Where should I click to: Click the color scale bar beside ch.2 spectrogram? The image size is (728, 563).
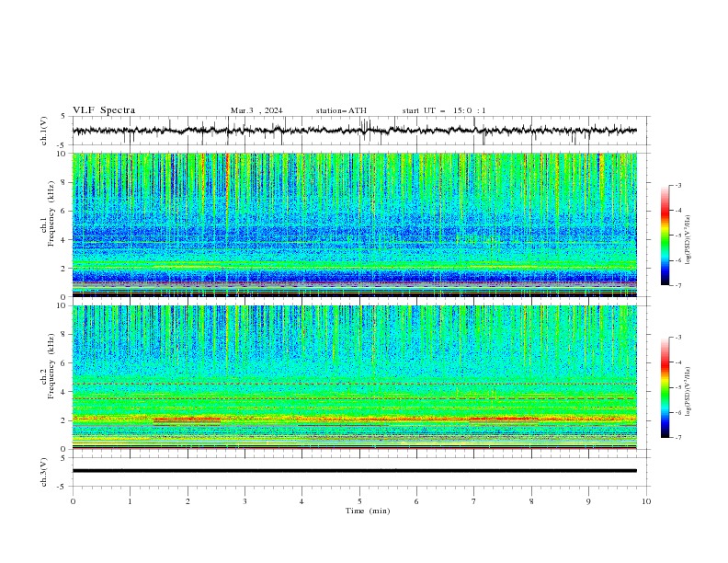(665, 387)
